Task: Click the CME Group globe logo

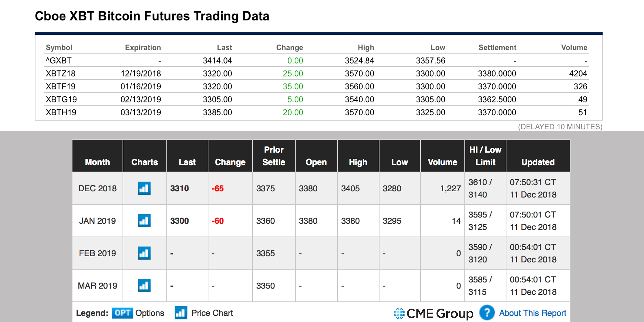Action: (x=399, y=313)
